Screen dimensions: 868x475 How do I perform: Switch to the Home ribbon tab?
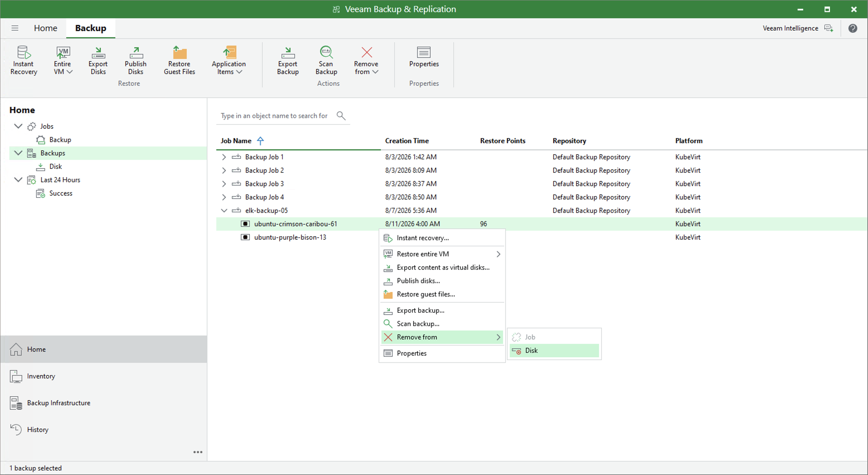[45, 28]
